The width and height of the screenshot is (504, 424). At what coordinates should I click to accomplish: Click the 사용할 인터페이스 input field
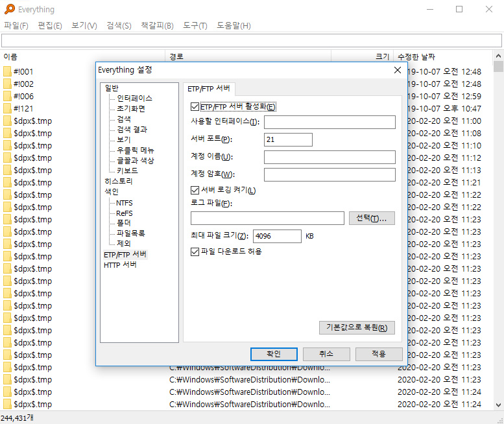330,123
